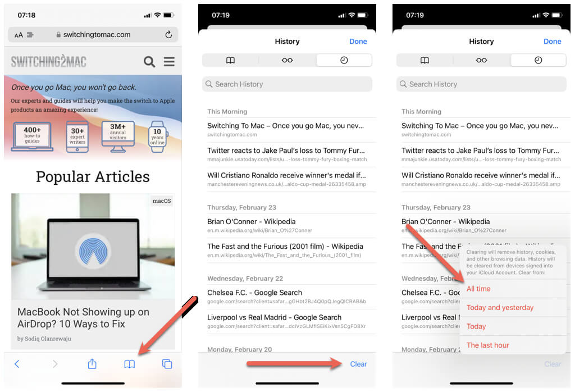
Task: Tap search magnifier icon in middle History search field
Action: [x=209, y=84]
